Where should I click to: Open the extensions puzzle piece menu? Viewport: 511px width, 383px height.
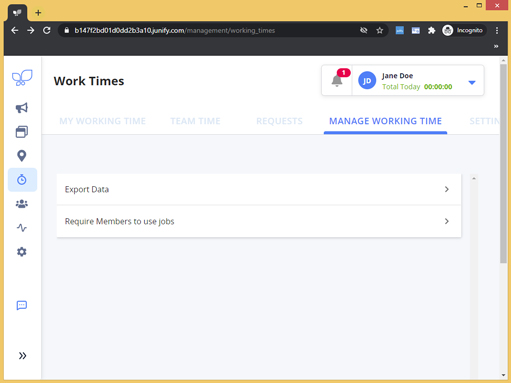coord(432,31)
